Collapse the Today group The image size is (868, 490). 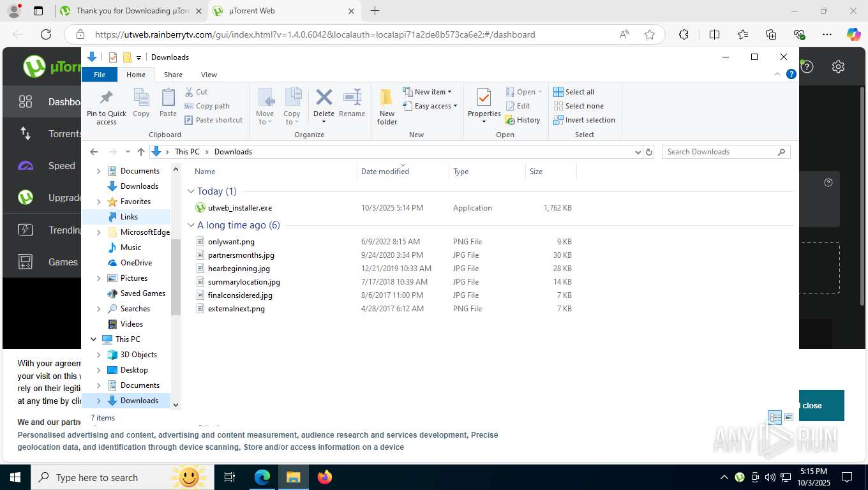coord(191,191)
